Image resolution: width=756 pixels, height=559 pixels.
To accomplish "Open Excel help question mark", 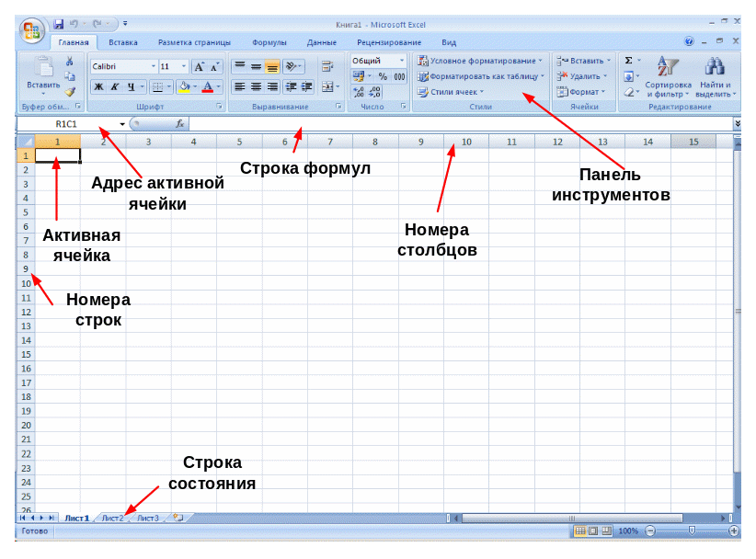I will point(690,41).
